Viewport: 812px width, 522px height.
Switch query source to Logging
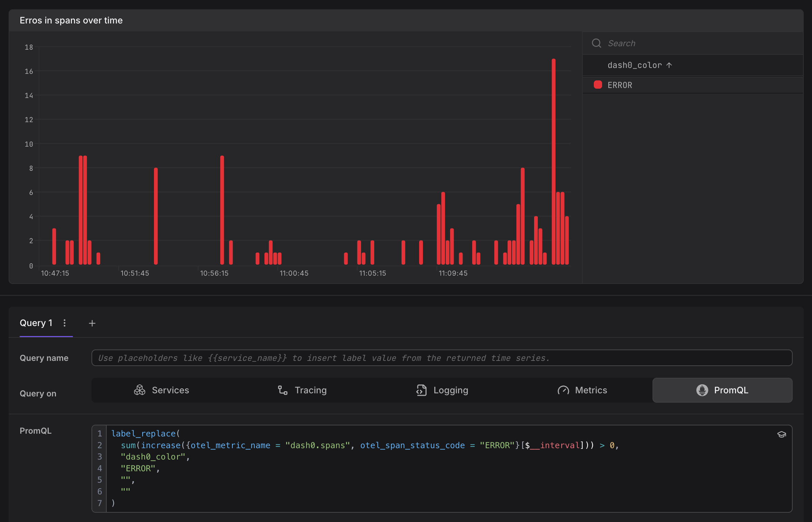(442, 390)
